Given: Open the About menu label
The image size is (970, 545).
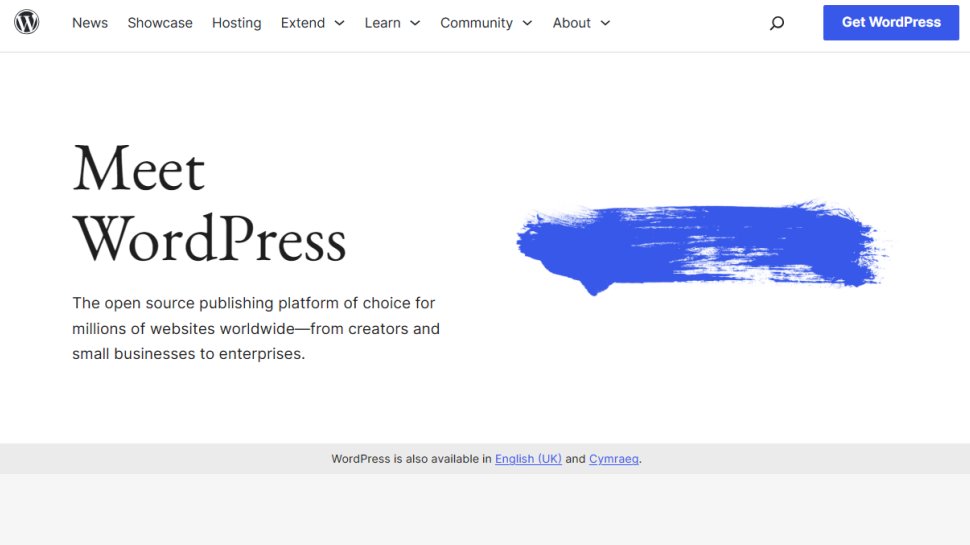Looking at the screenshot, I should pyautogui.click(x=572, y=23).
